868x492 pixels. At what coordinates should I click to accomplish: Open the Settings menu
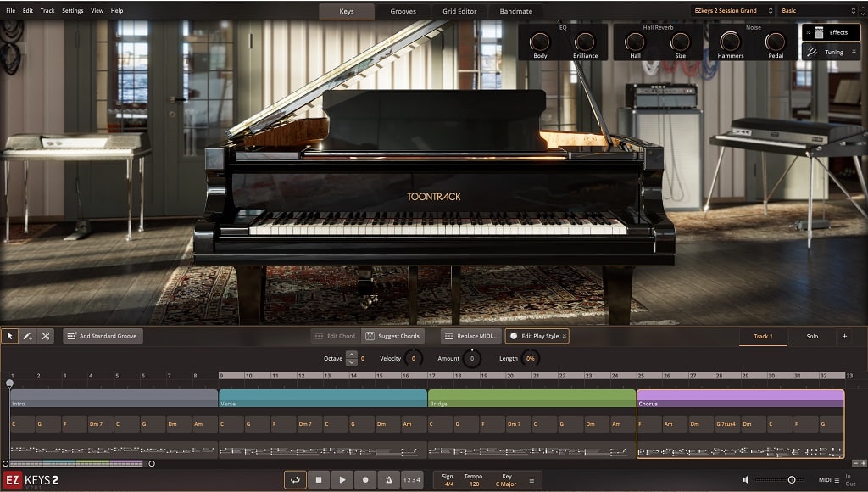pyautogui.click(x=73, y=10)
